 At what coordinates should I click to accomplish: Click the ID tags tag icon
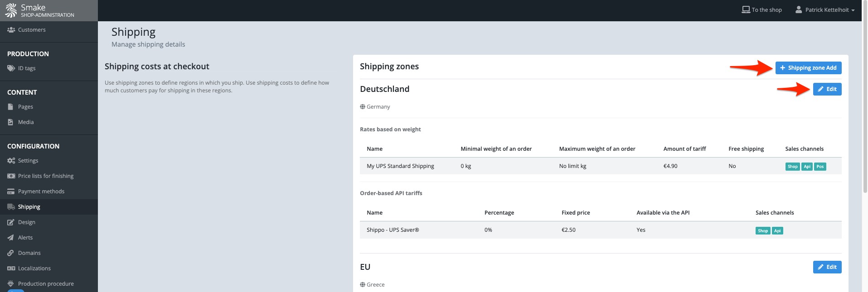(11, 68)
